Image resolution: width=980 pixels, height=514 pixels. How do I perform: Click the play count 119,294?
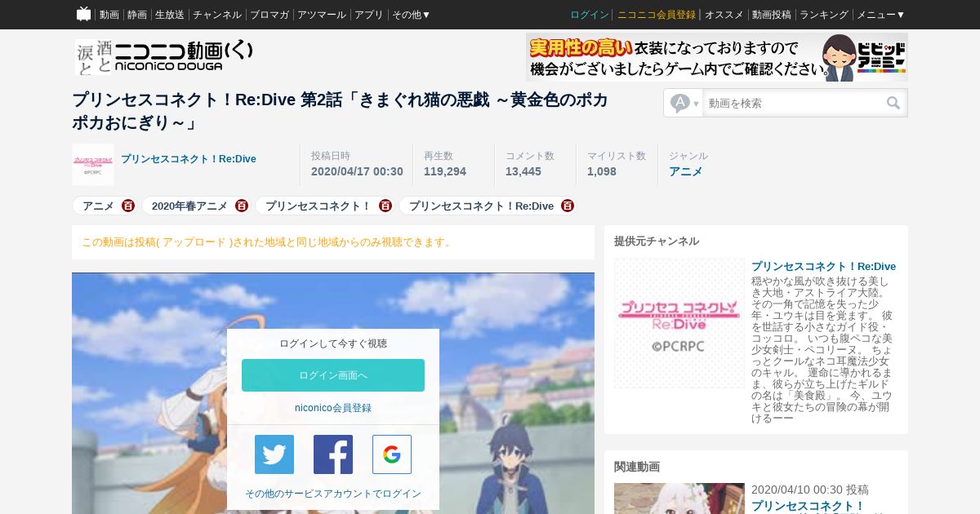[x=445, y=171]
